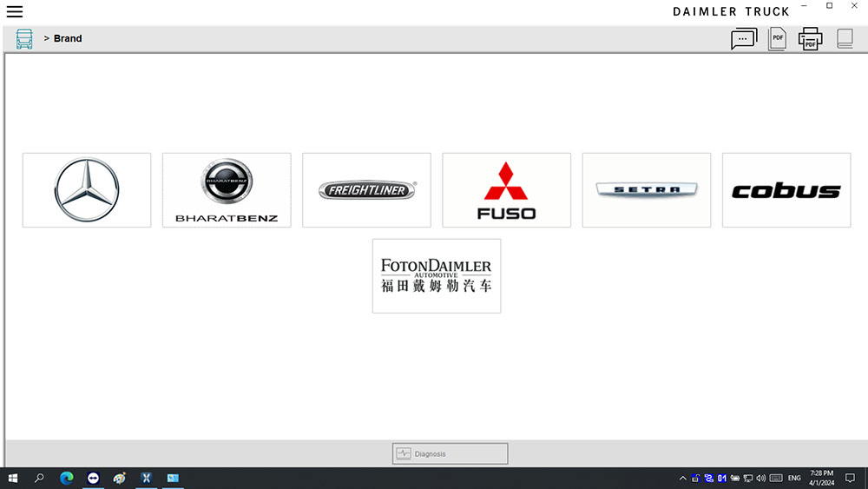
Task: Open the Windows Start menu
Action: click(x=13, y=478)
